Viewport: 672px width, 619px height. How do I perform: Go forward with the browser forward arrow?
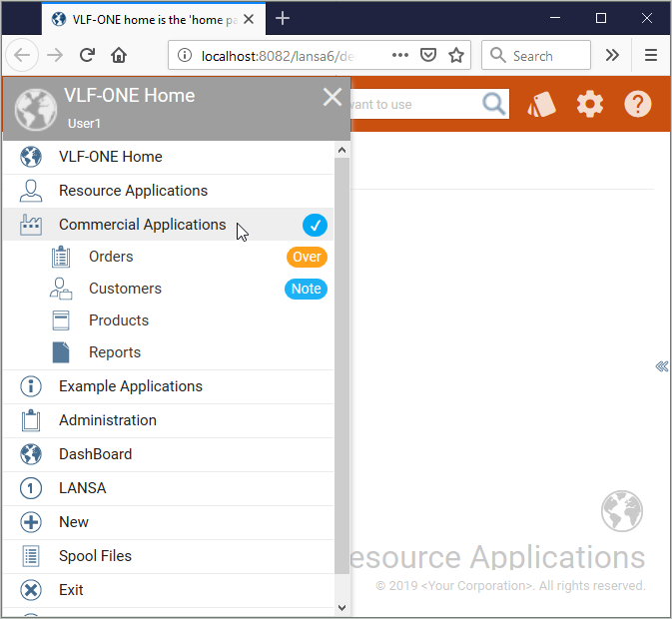(55, 55)
